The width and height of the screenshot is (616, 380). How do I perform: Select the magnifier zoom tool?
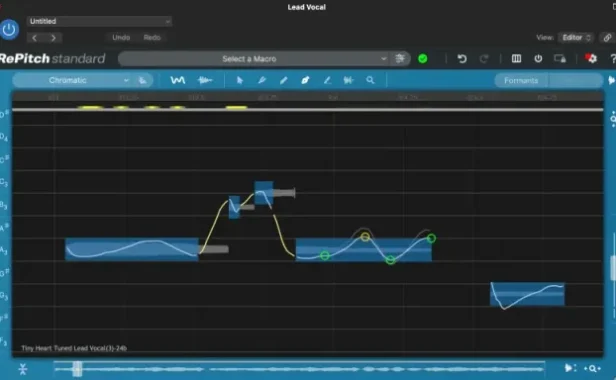(x=370, y=80)
